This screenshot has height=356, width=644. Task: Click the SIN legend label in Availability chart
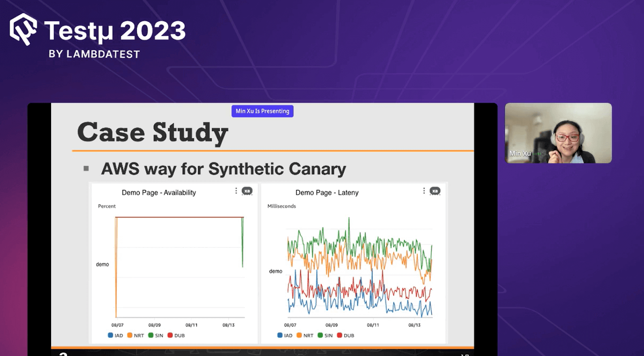[159, 335]
